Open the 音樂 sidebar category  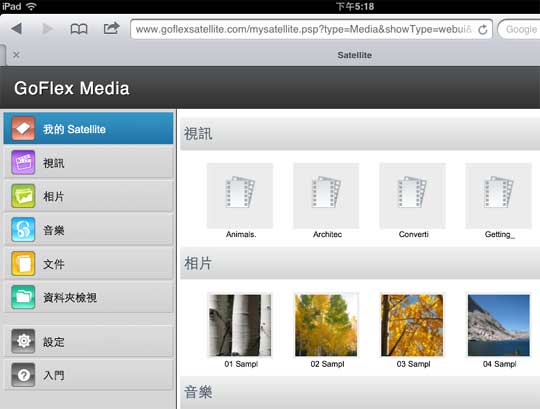click(88, 230)
